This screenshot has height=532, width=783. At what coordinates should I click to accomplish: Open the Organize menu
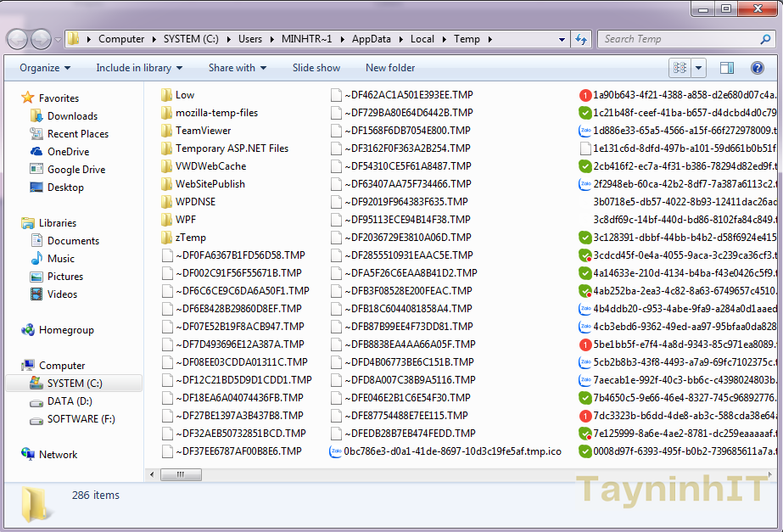[45, 68]
